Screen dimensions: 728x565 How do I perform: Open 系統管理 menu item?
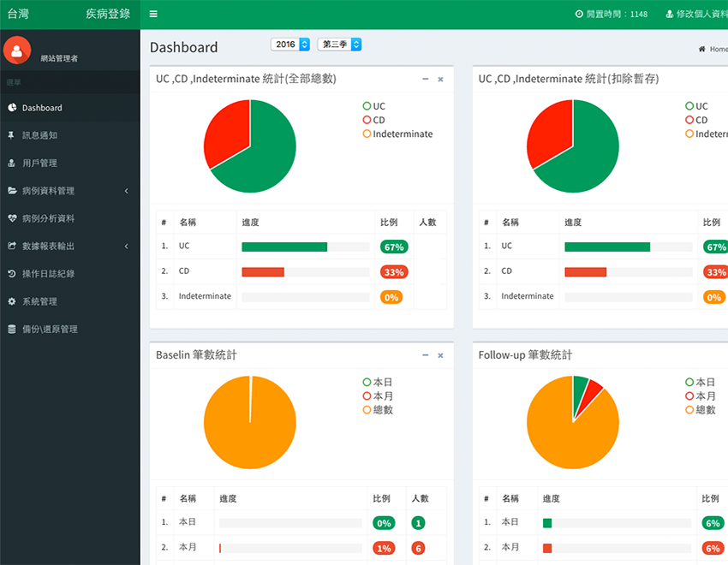tap(70, 301)
